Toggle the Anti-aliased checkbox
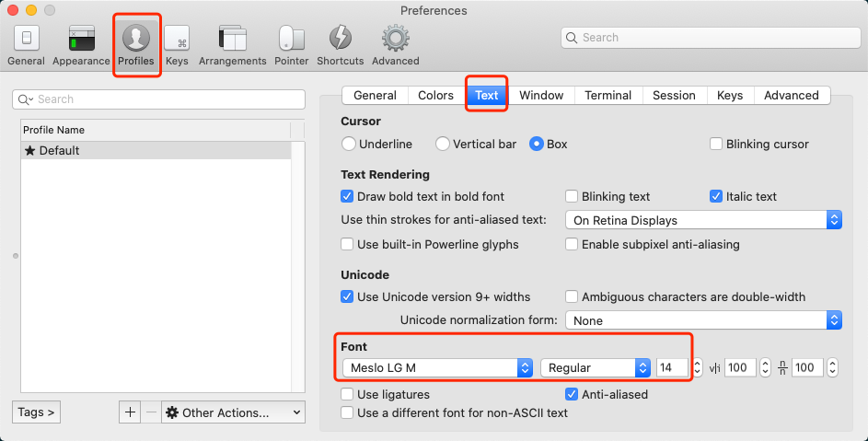Viewport: 868px width, 441px height. [x=572, y=394]
